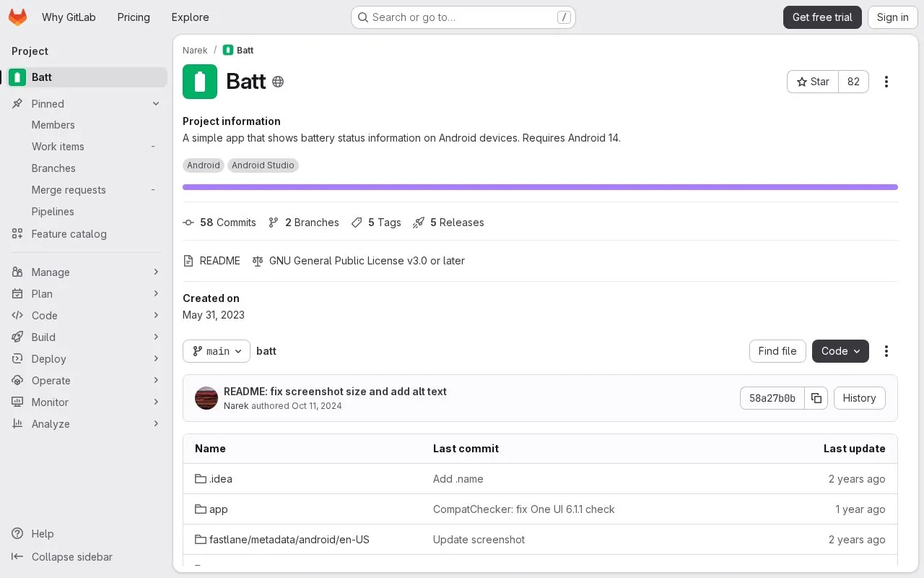Viewport: 924px width, 578px height.
Task: View the 58 Commits
Action: (219, 223)
